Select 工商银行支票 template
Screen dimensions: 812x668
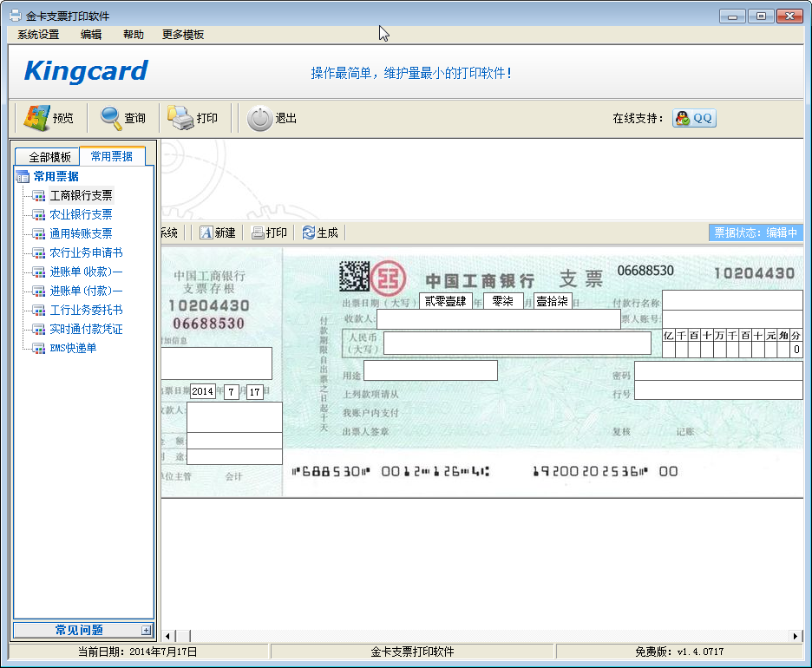(x=81, y=195)
